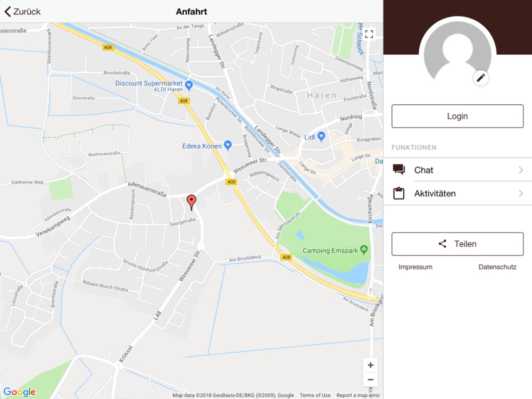Click the Map data copyright notice
The height and width of the screenshot is (399, 532).
point(233,395)
